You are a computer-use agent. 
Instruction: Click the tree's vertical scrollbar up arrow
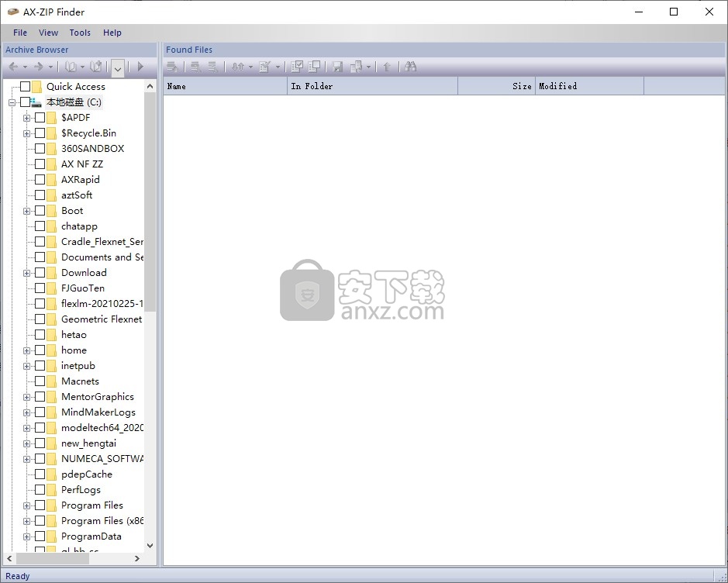[x=150, y=86]
